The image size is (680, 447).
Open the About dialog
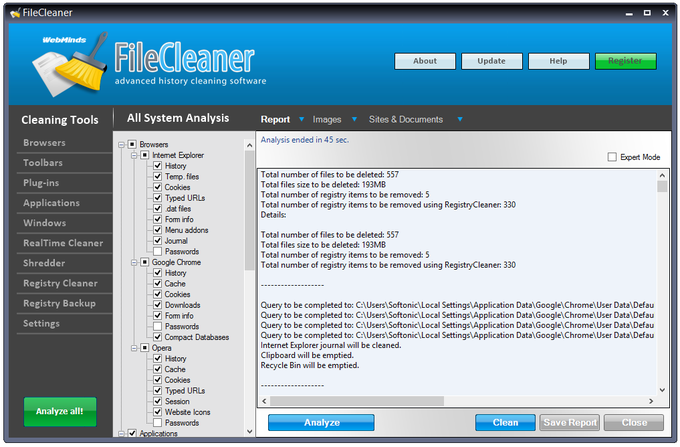425,61
